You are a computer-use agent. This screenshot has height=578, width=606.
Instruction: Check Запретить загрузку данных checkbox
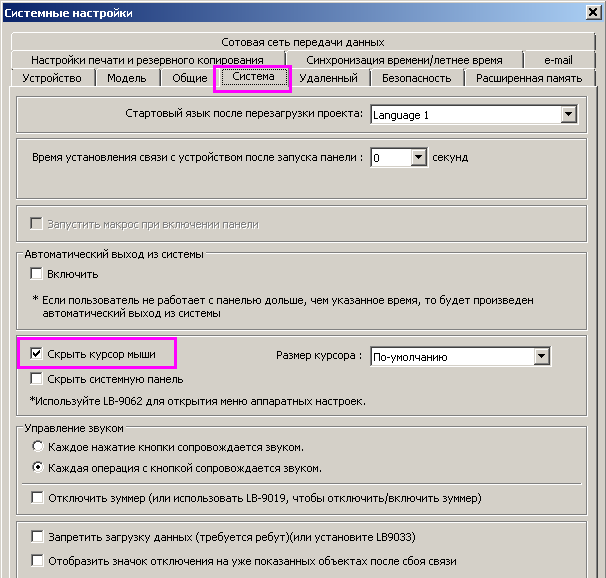(x=37, y=537)
